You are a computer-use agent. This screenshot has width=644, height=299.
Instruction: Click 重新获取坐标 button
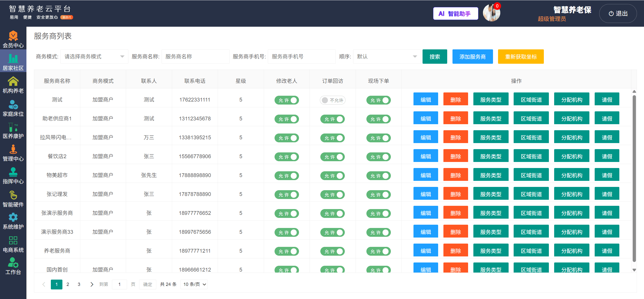coord(521,57)
